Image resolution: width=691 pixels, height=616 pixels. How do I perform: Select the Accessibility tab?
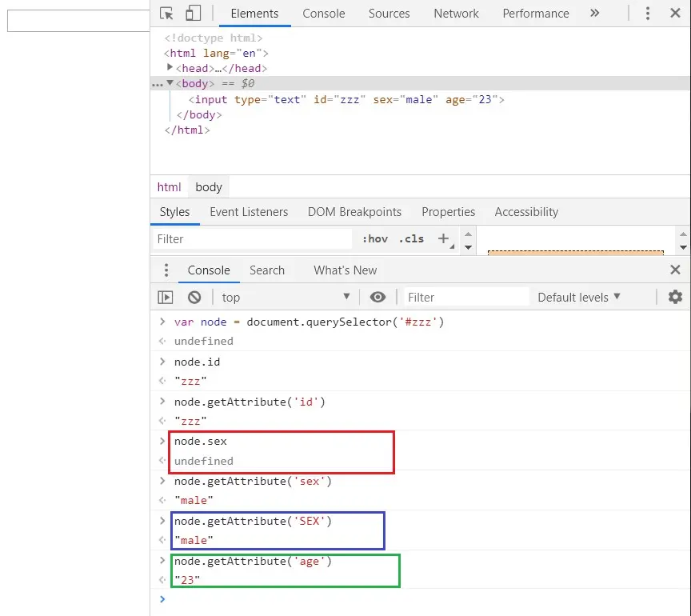526,212
